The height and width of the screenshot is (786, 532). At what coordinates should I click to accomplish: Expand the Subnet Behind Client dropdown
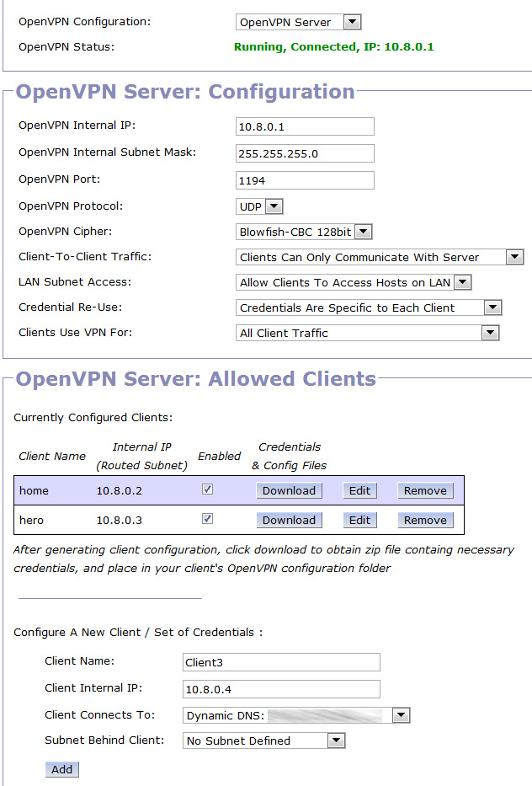point(264,741)
